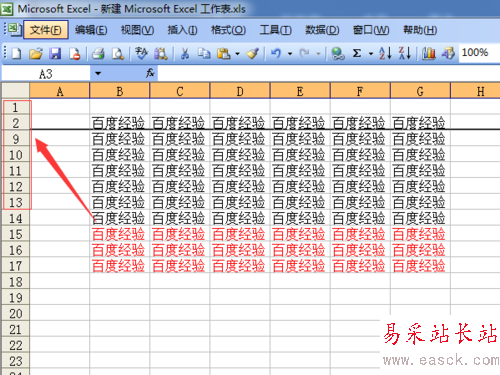Click the Drawing toolbar icon

[448, 53]
